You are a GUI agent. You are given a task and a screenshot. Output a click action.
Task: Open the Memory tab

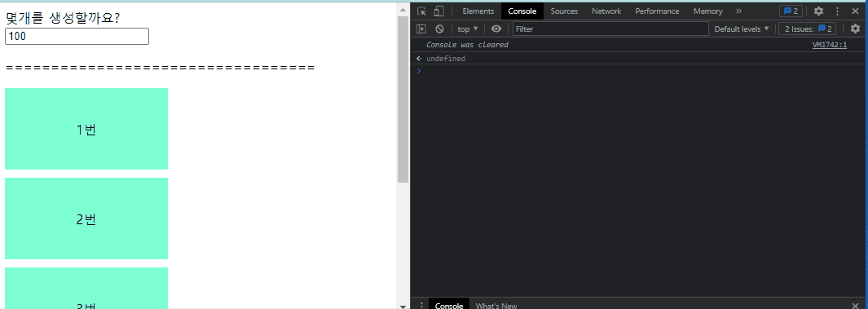point(708,11)
